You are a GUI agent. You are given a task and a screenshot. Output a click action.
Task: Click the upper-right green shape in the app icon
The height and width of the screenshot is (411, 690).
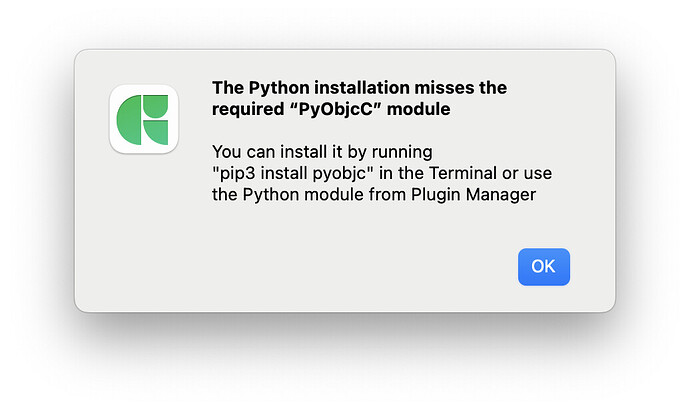(156, 106)
